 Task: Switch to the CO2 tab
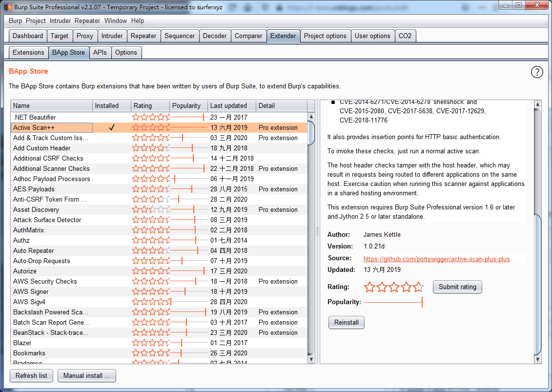coord(405,36)
